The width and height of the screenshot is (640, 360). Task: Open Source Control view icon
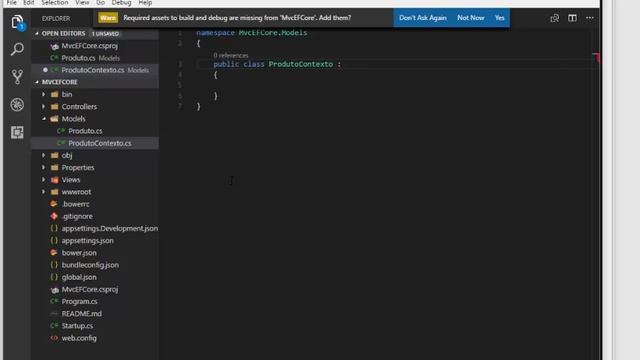tap(17, 77)
